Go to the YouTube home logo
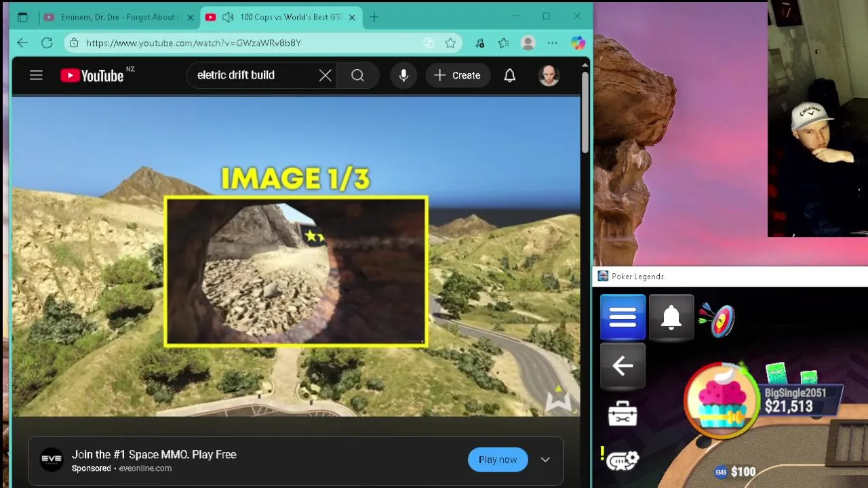The height and width of the screenshot is (488, 868). pos(92,75)
